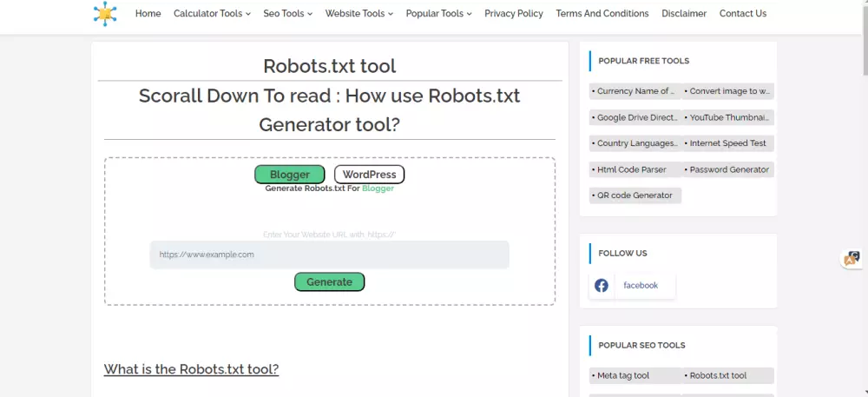Go to the Home menu item
This screenshot has height=397, width=868.
pos(148,14)
